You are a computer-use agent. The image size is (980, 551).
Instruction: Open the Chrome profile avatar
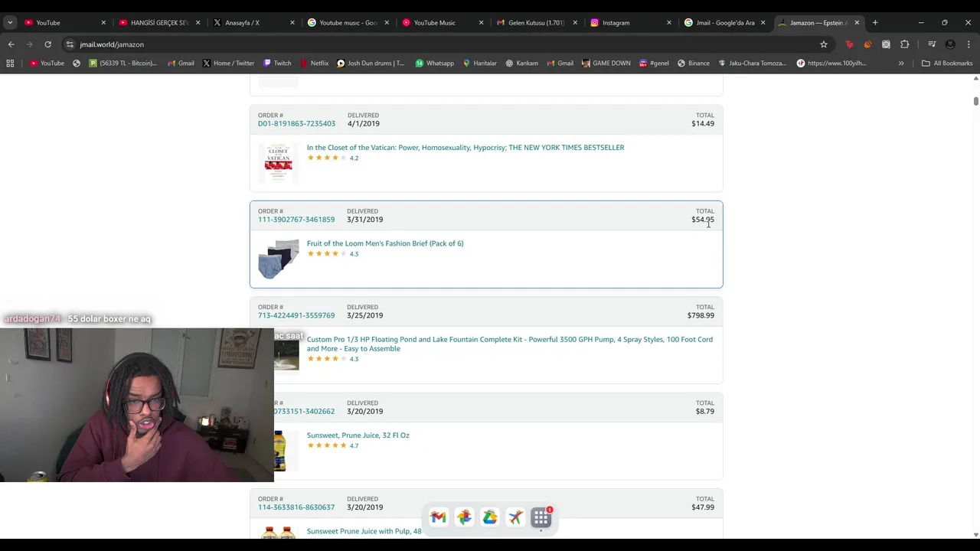tap(950, 44)
